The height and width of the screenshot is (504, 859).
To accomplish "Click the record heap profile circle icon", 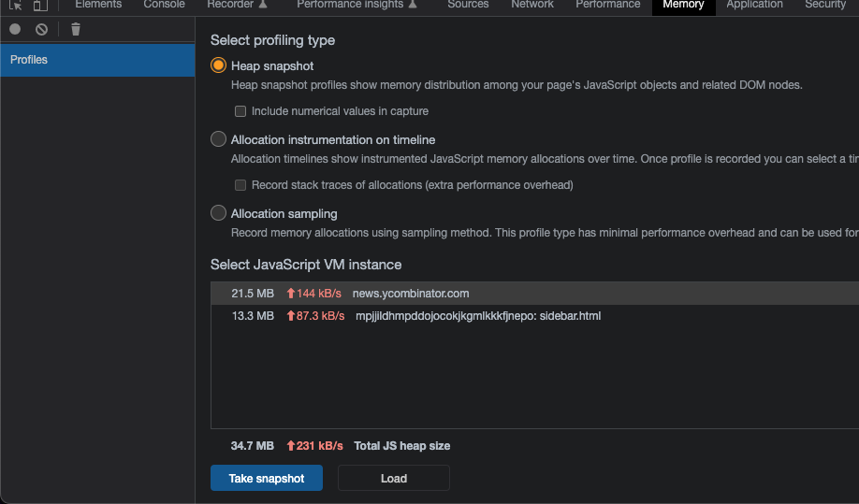I will tap(15, 29).
